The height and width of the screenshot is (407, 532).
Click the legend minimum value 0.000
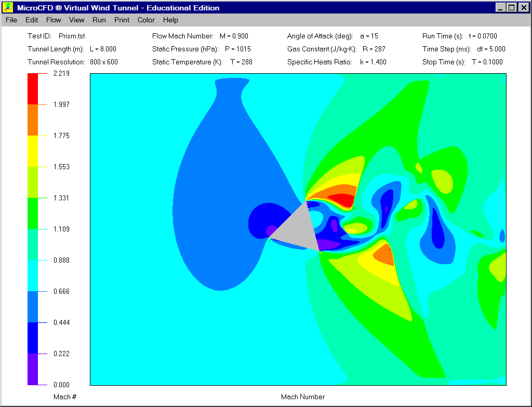point(61,385)
